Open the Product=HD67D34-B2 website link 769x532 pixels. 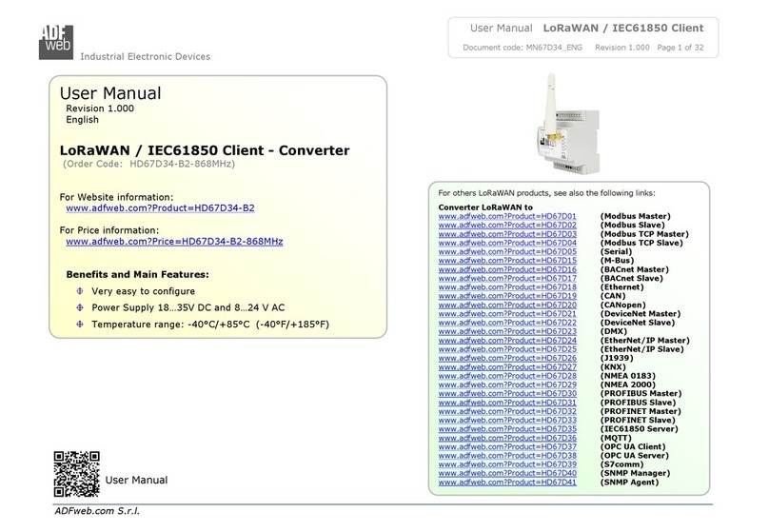pyautogui.click(x=160, y=207)
